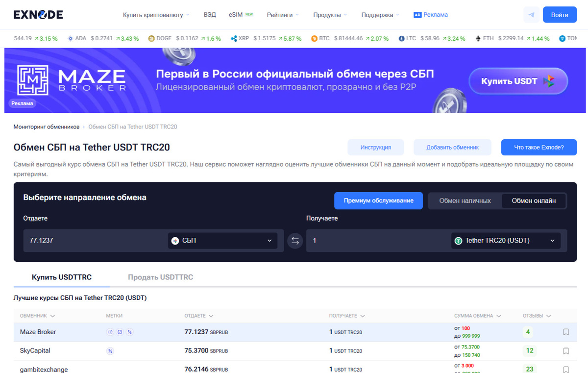
Task: Click the ADA coin ticker icon
Action: pos(70,38)
